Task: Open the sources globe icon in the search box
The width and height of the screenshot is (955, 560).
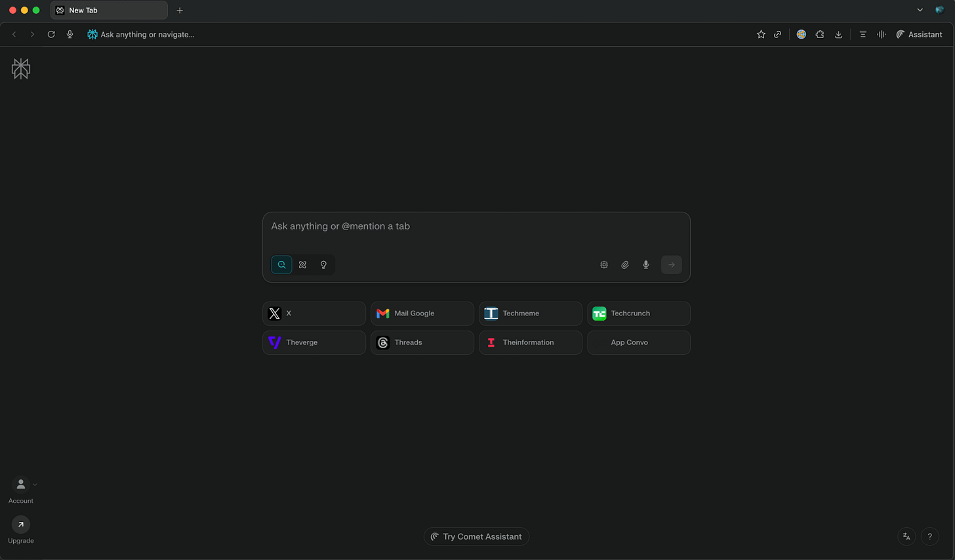Action: tap(604, 265)
